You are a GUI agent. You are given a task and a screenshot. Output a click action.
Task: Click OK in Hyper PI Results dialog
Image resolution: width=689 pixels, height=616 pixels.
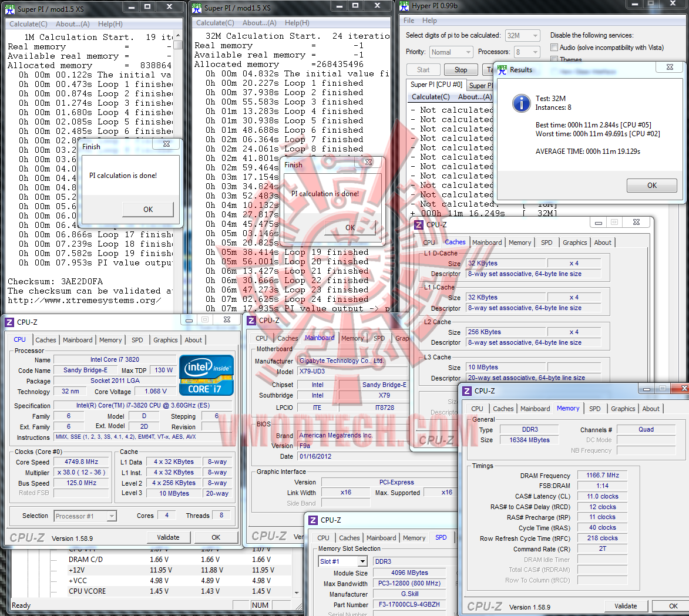point(651,186)
